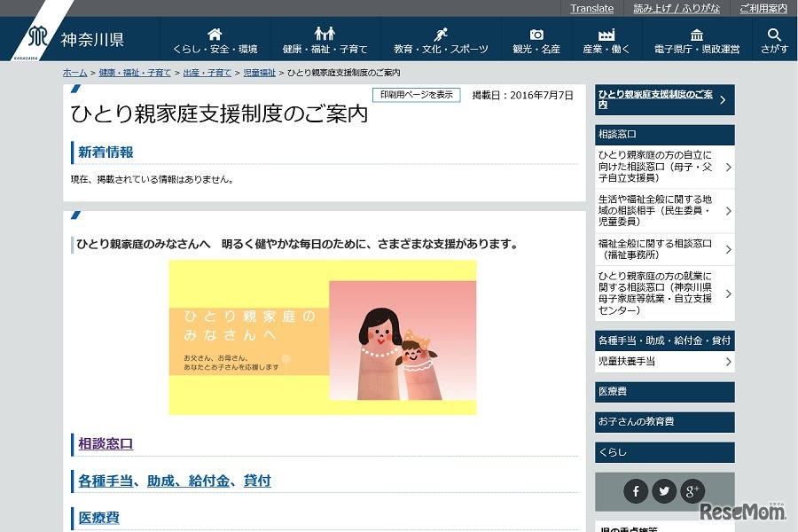798x532 pixels.
Task: Click the 印刷用ページを表示 button
Action: point(417,95)
